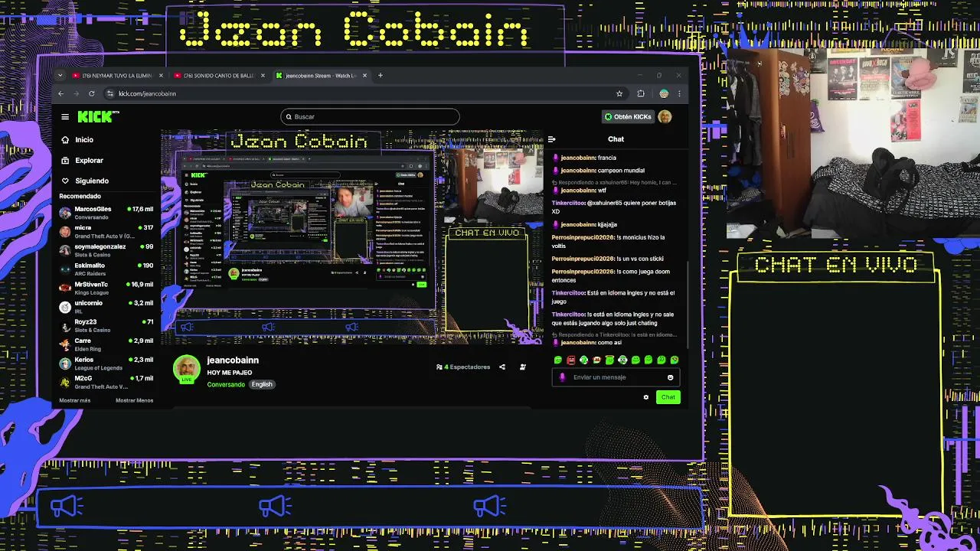This screenshot has width=980, height=551.
Task: Close the jeancobainn Stream tab
Action: (x=364, y=76)
